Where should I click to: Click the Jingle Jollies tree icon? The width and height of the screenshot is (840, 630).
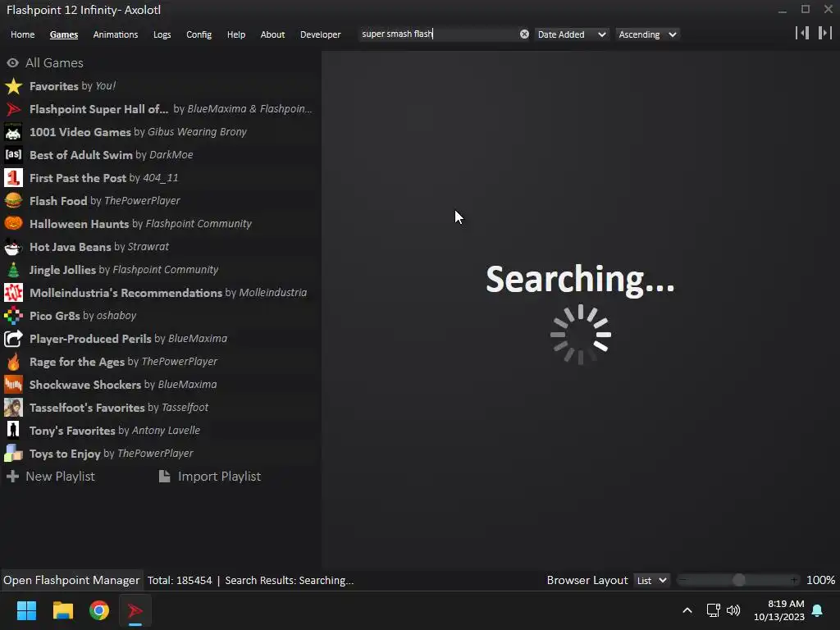(13, 270)
